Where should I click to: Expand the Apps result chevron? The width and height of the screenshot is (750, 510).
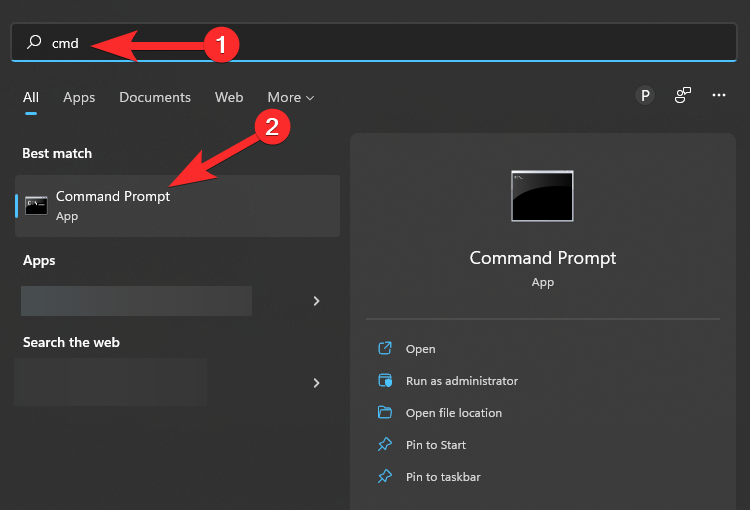click(316, 301)
